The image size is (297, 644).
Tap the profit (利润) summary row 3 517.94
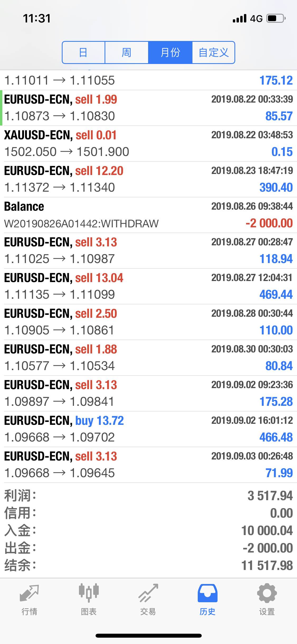click(148, 496)
